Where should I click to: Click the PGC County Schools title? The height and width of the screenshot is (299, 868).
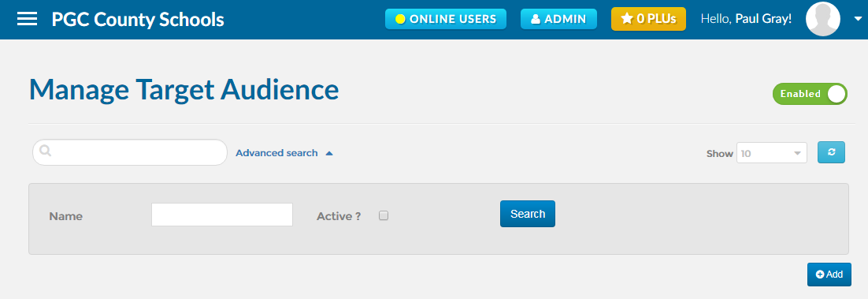point(138,20)
